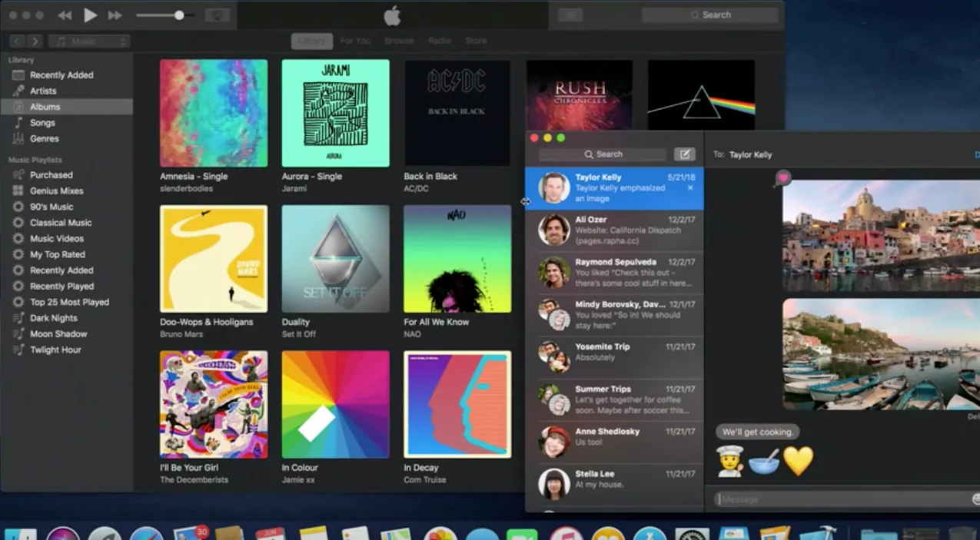Click the Messages Search field
This screenshot has width=980, height=540.
(603, 154)
